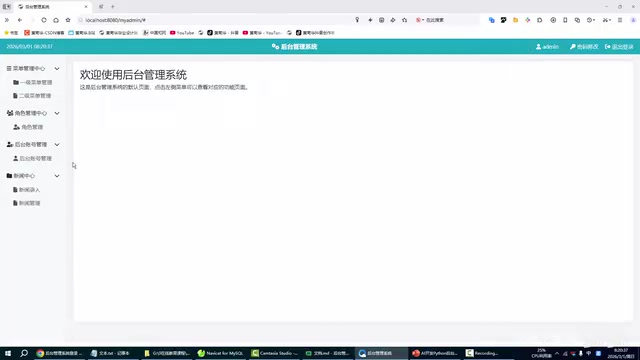Collapse the 角色管理中心 chevron
Image resolution: width=640 pixels, height=360 pixels.
click(57, 113)
